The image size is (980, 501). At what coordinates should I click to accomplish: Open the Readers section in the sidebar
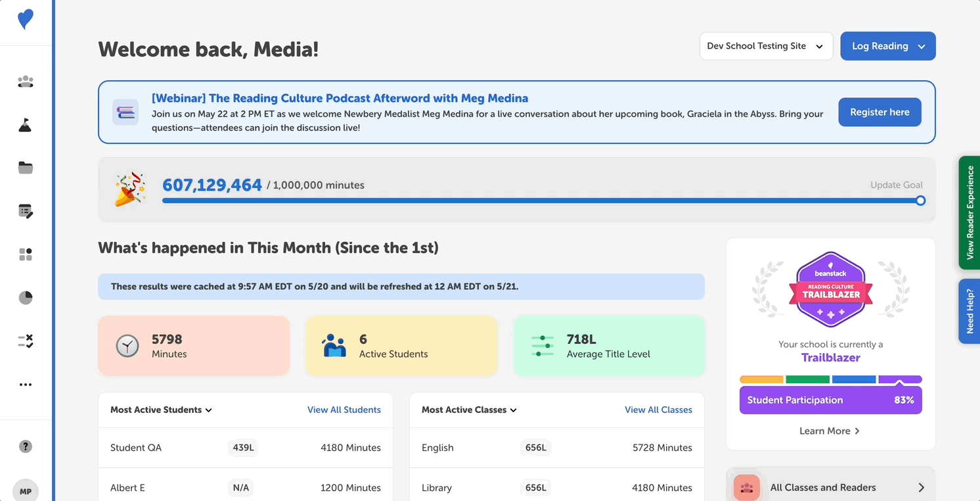pos(25,81)
